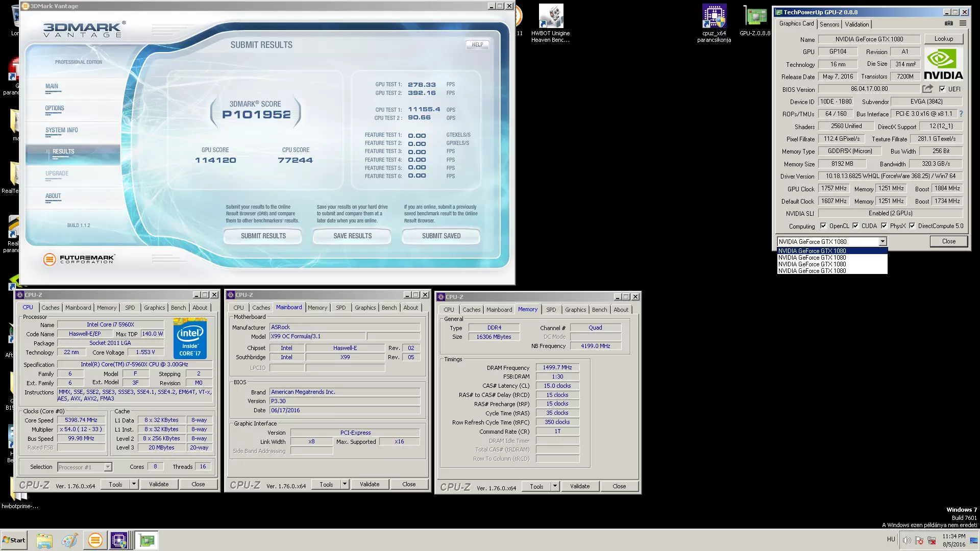The image size is (980, 551).
Task: Click the Futuremark taskbar icon
Action: (x=95, y=540)
